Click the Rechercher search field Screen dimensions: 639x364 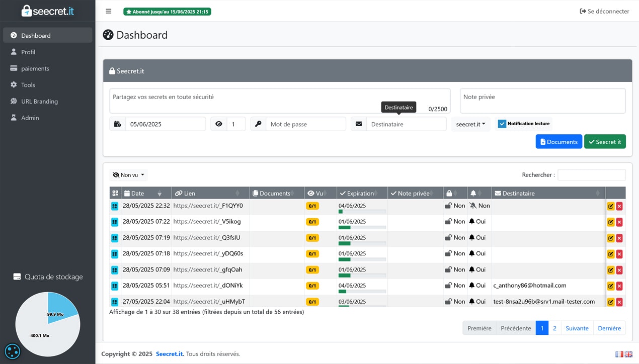[592, 175]
